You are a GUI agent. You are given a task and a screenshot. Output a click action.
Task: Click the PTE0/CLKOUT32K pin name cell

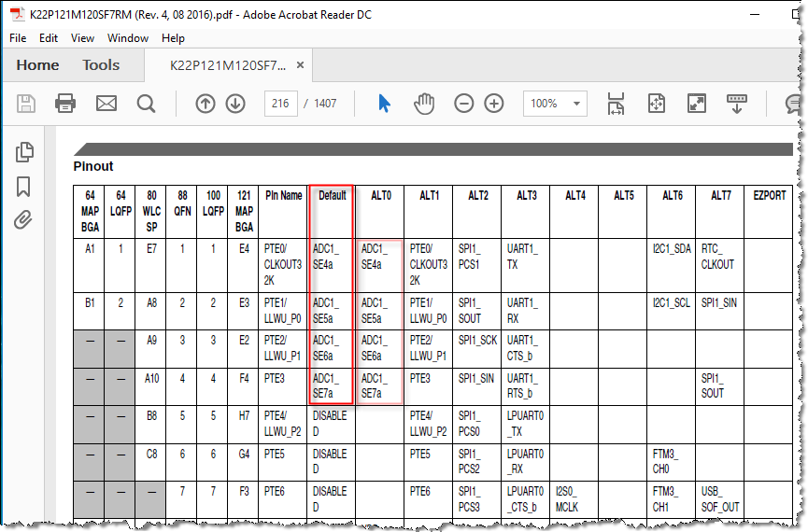coord(283,265)
